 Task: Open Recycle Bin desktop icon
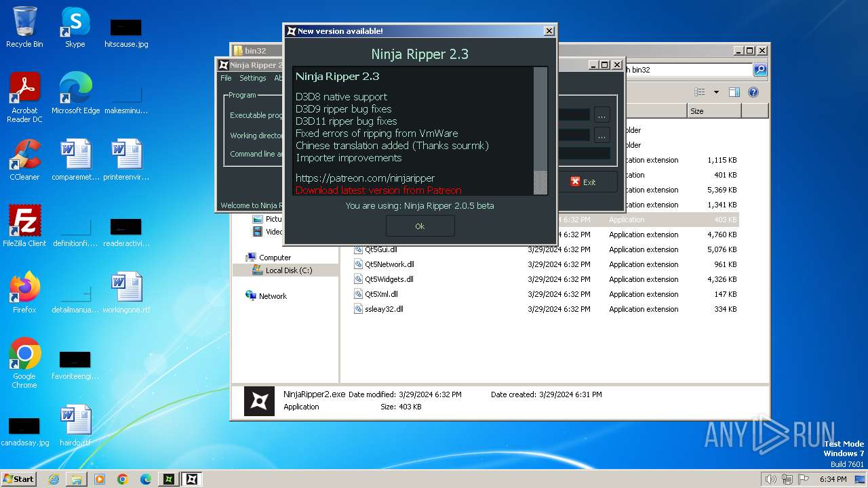pyautogui.click(x=24, y=27)
